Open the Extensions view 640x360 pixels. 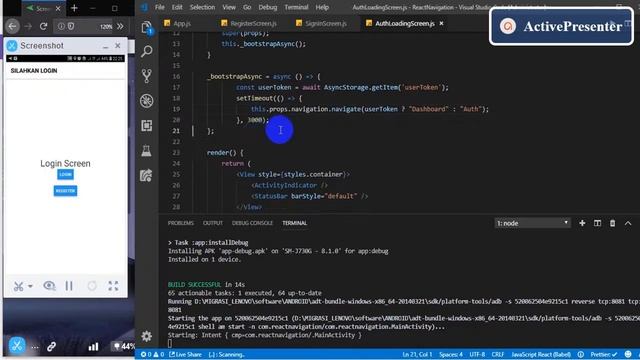click(147, 125)
